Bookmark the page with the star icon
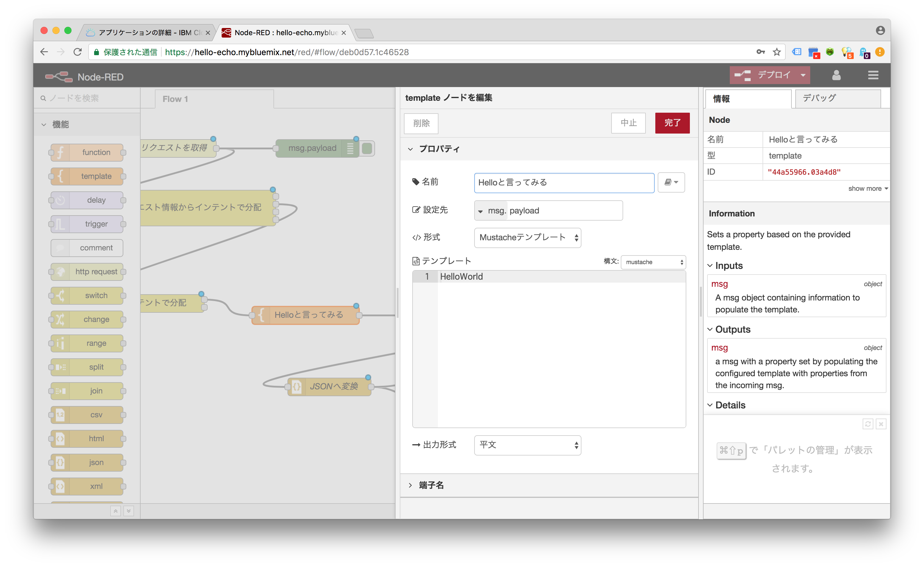Image resolution: width=924 pixels, height=567 pixels. [x=776, y=52]
